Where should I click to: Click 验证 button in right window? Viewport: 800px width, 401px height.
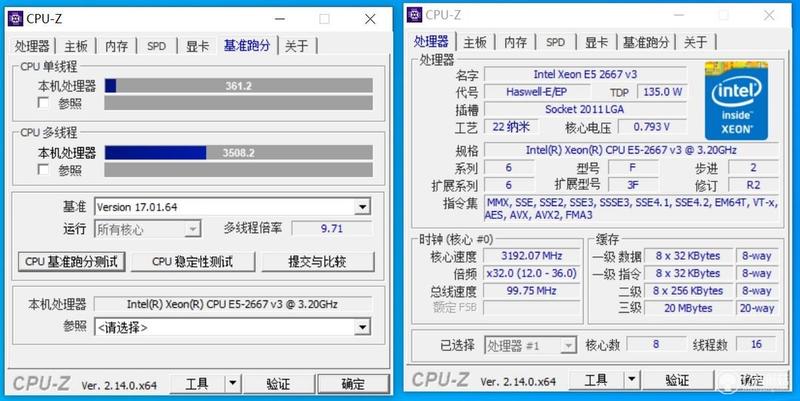tap(678, 380)
